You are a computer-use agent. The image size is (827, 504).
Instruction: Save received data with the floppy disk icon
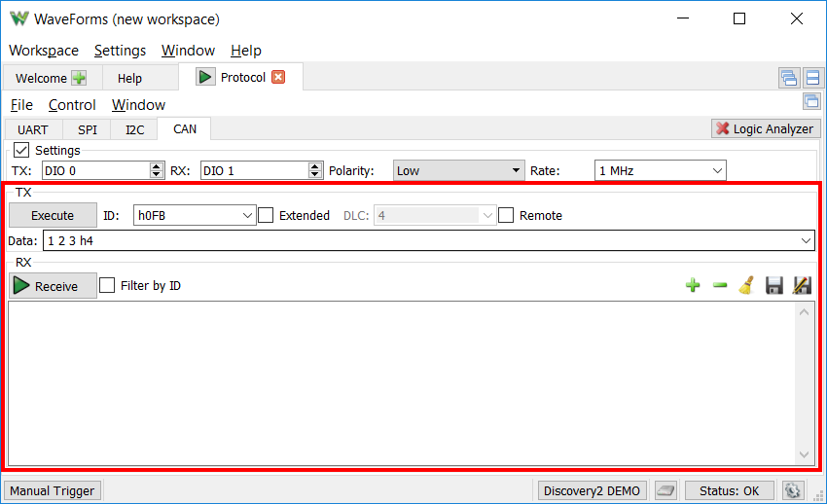tap(773, 285)
